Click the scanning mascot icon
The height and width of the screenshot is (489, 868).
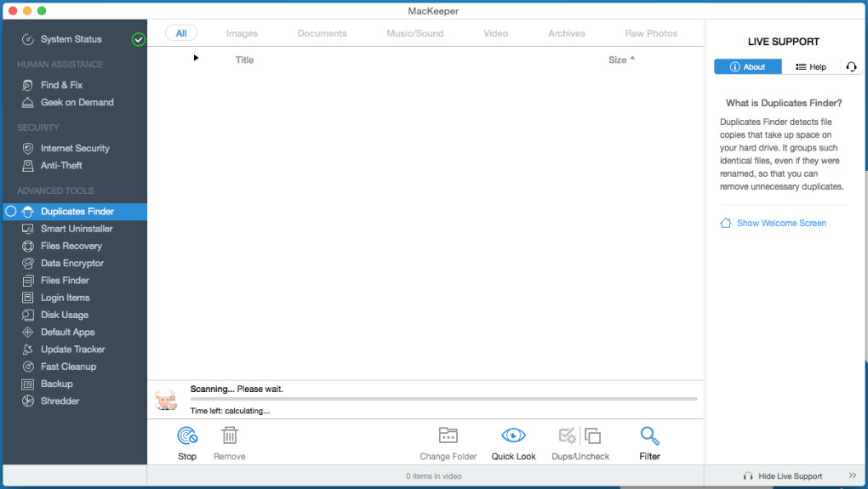tap(166, 400)
